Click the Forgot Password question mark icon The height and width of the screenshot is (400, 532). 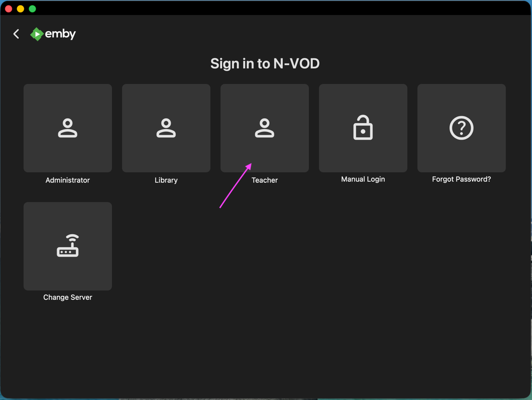tap(461, 128)
